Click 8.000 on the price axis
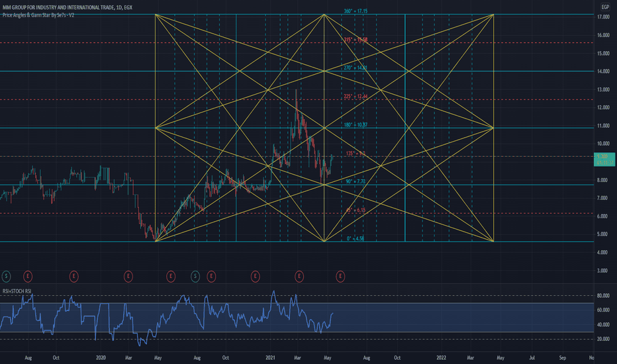 (603, 180)
